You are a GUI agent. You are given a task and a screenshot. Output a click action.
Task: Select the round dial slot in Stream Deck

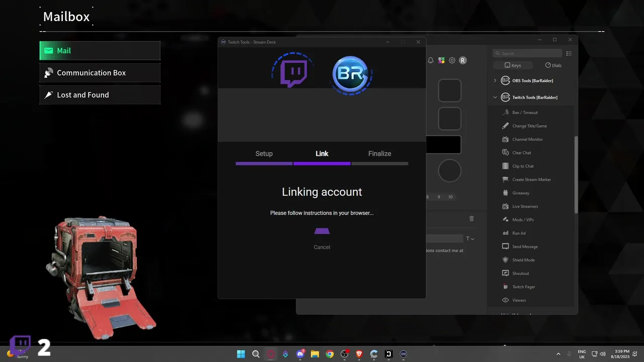(450, 171)
